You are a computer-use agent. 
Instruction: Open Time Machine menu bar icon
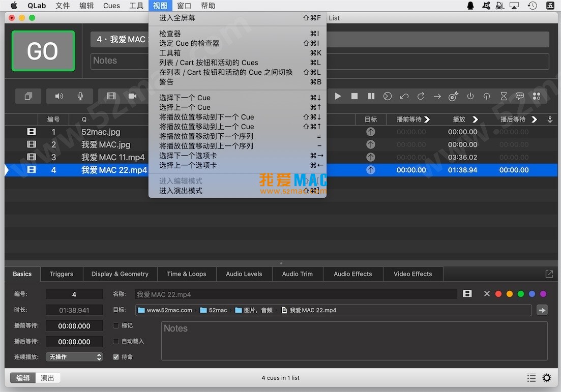[532, 6]
